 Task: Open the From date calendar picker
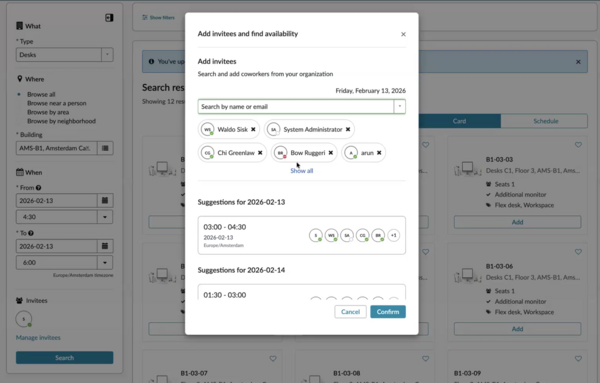click(105, 200)
